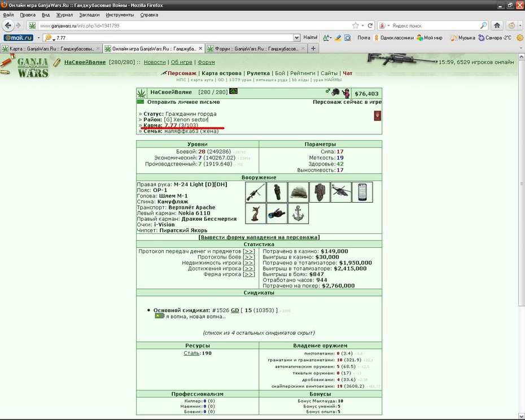The image size is (525, 420).
Task: Open the Новости header link
Action: click(x=155, y=62)
